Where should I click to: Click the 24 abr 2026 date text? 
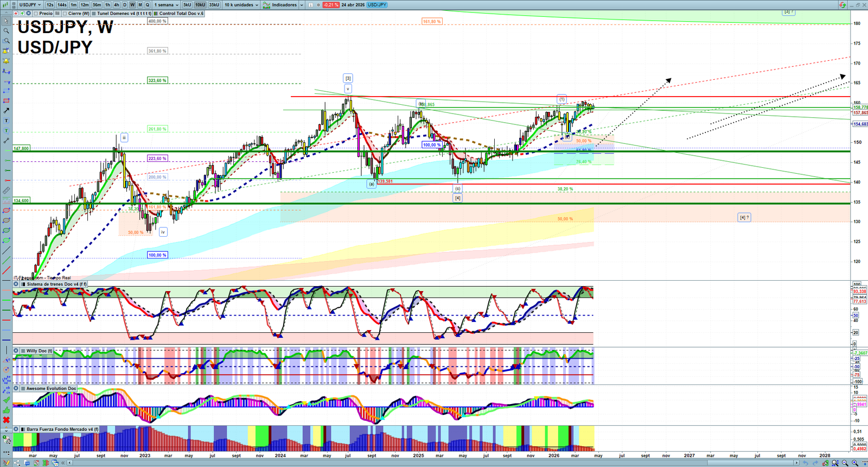coord(353,5)
